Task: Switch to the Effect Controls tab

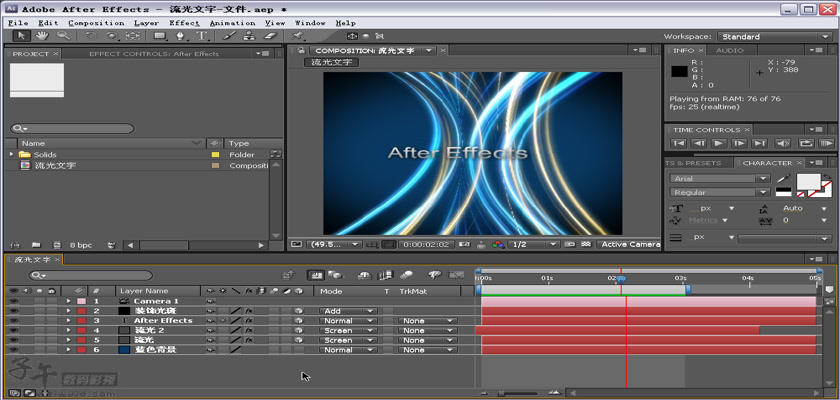Action: click(x=154, y=54)
